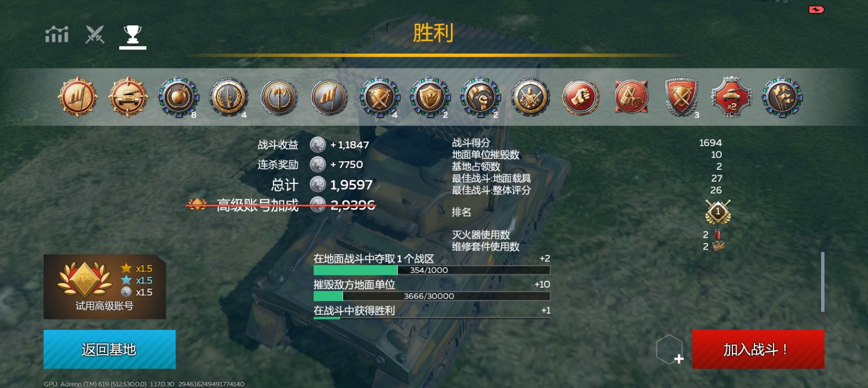Click the vertical scrollbar beside results
The image size is (868, 388).
click(x=823, y=282)
